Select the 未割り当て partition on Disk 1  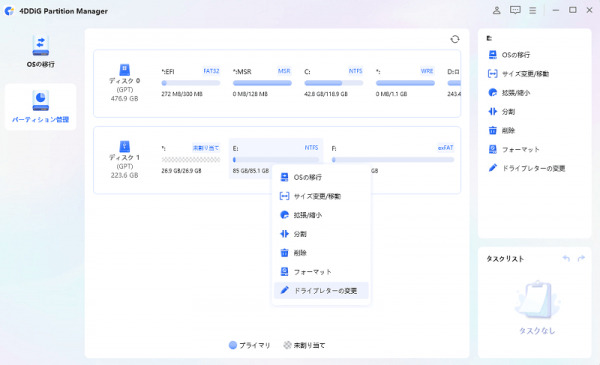191,159
